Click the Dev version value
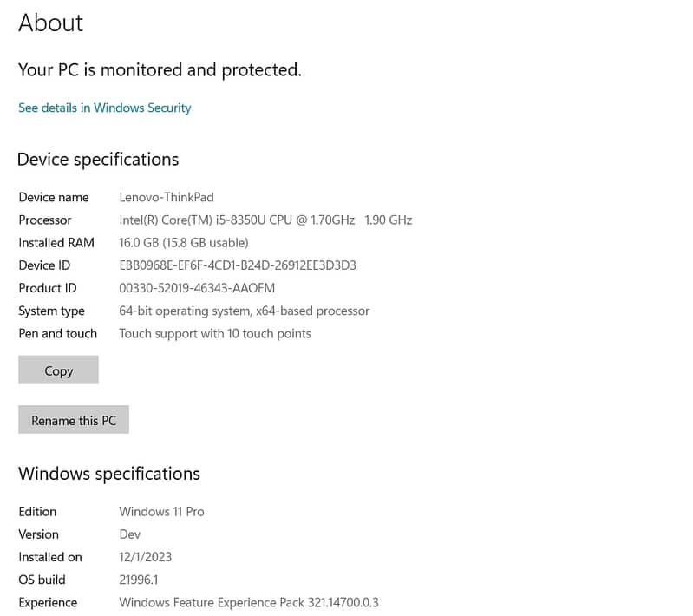The width and height of the screenshot is (693, 616). (x=129, y=534)
